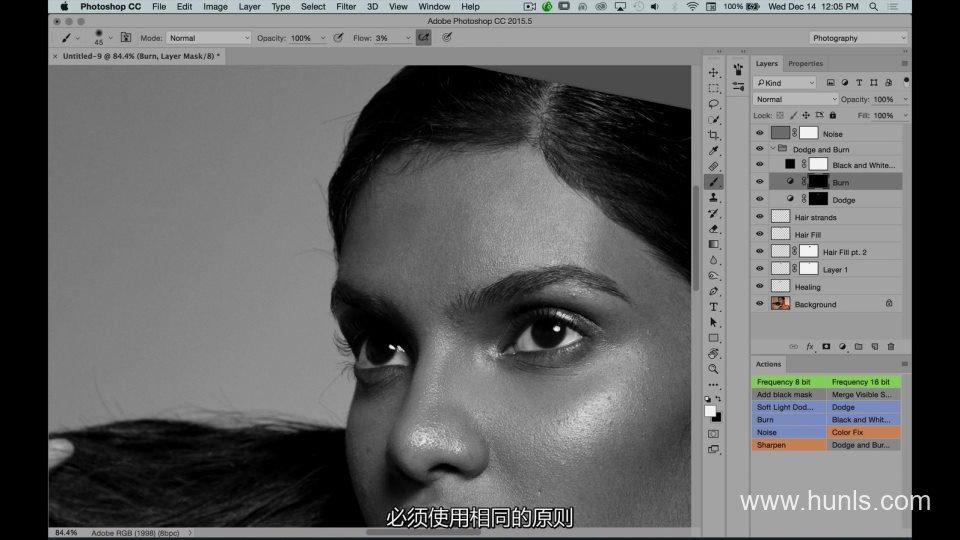Image resolution: width=960 pixels, height=540 pixels.
Task: Select the Rectangle shape tool
Action: click(x=713, y=338)
